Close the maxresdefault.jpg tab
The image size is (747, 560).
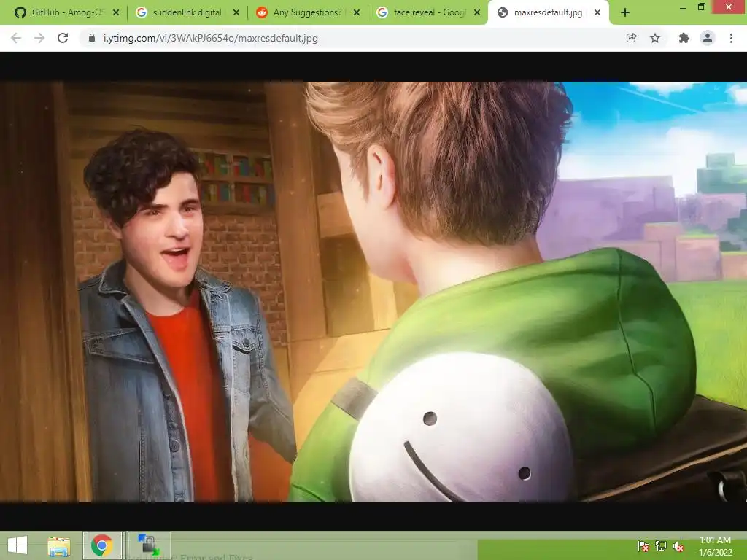[597, 13]
